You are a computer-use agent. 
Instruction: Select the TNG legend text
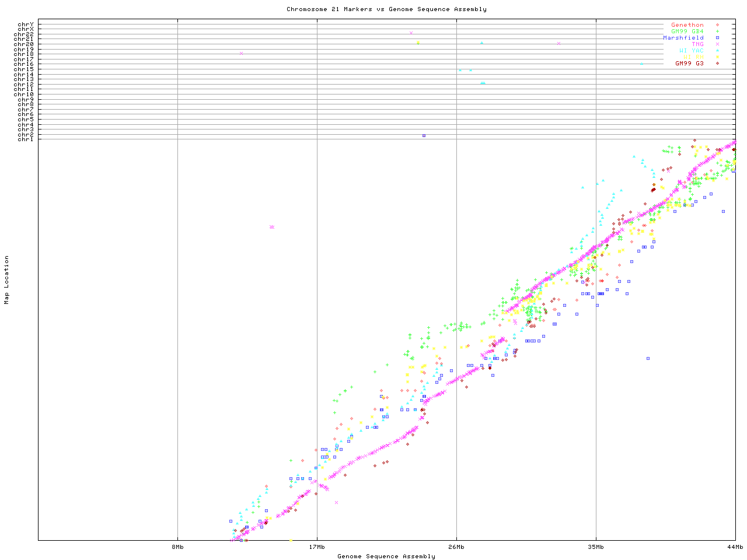pos(697,44)
